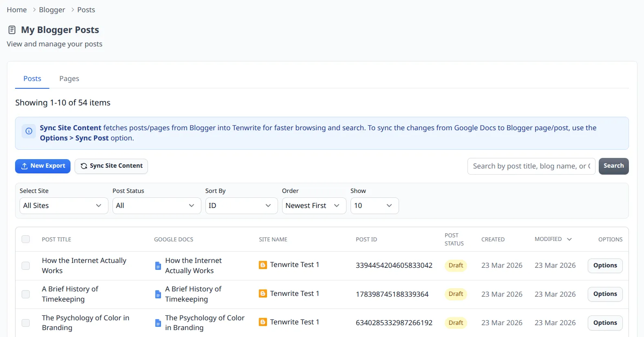Click the breadcrumb chevron after Home
The height and width of the screenshot is (337, 644).
point(34,10)
